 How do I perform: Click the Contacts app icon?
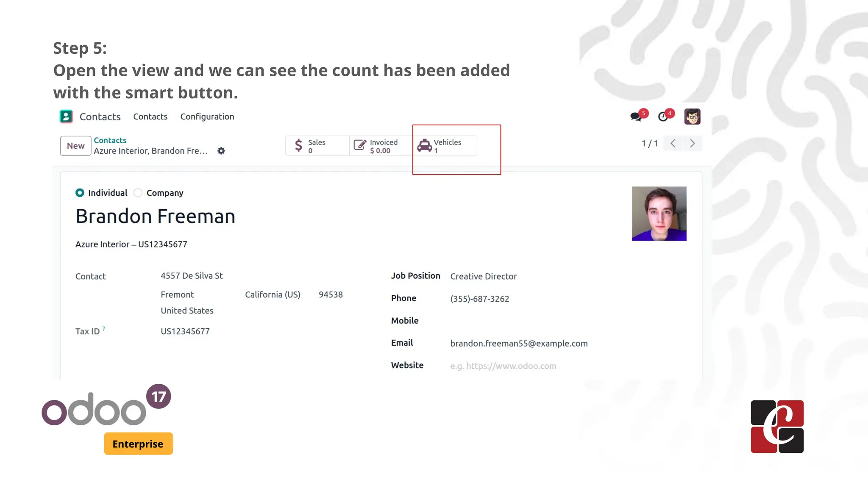coord(66,116)
